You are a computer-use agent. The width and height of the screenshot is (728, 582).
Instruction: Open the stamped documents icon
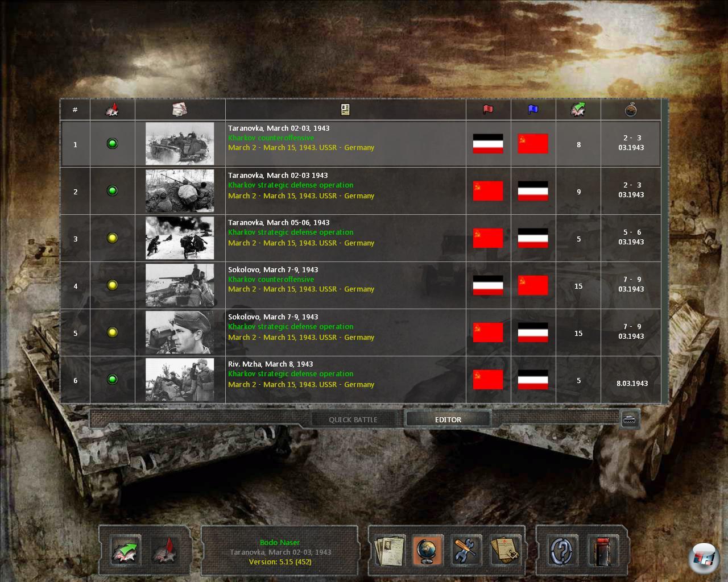[505, 550]
